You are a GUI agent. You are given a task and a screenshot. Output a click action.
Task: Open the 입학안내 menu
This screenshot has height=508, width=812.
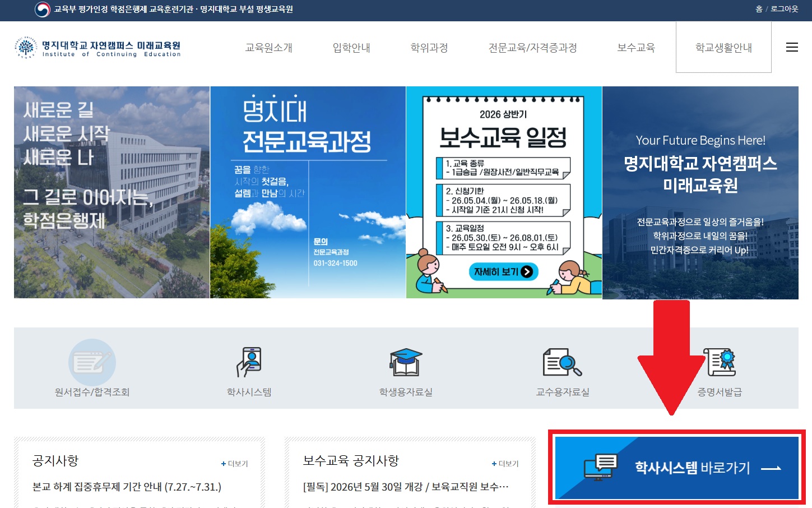tap(351, 48)
